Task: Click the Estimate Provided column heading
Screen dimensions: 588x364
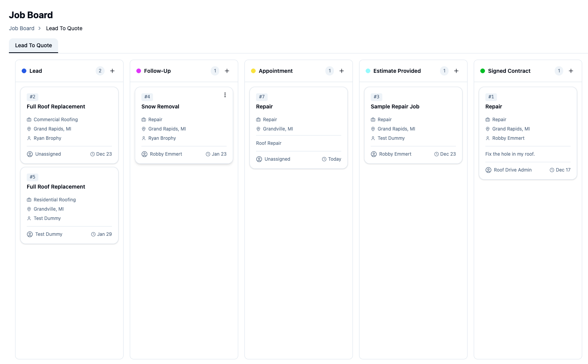Action: coord(397,71)
